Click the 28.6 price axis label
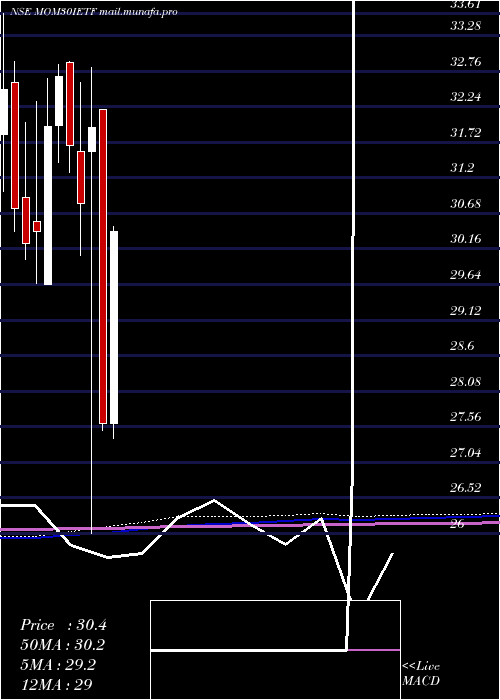This screenshot has width=500, height=700. [x=462, y=346]
